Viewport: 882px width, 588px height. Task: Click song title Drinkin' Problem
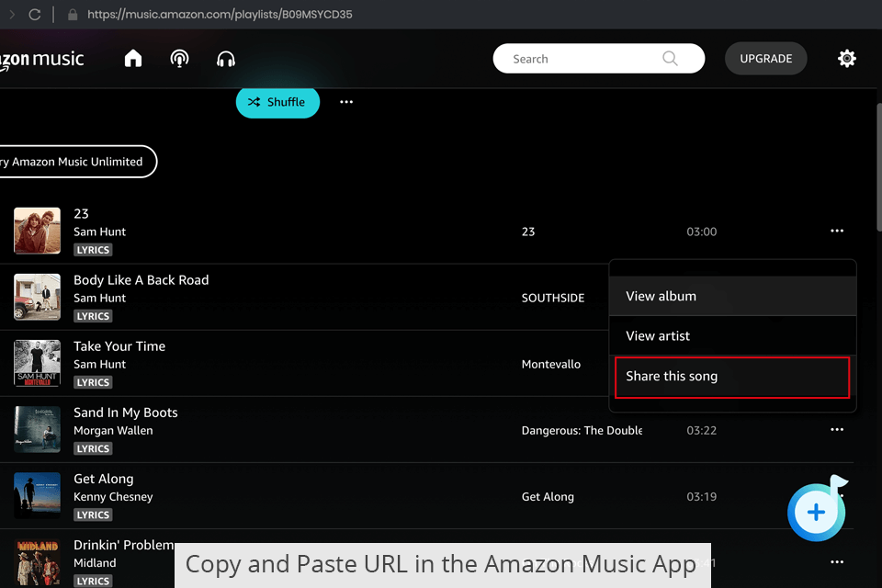point(124,545)
